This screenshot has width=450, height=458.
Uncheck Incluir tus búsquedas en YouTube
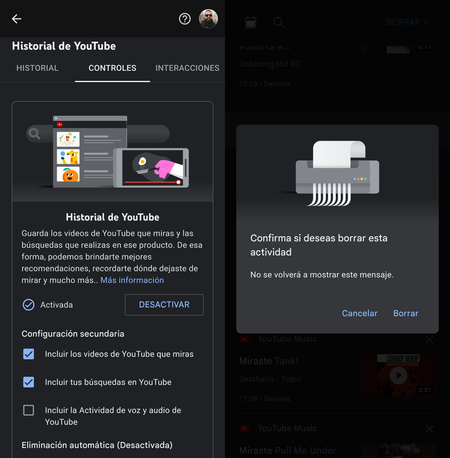coord(29,382)
